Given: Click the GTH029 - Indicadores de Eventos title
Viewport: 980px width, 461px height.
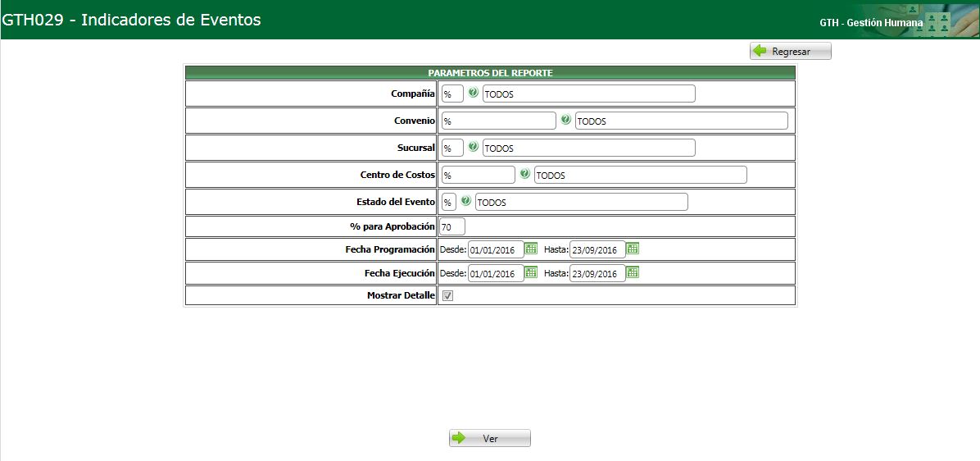Looking at the screenshot, I should [132, 20].
